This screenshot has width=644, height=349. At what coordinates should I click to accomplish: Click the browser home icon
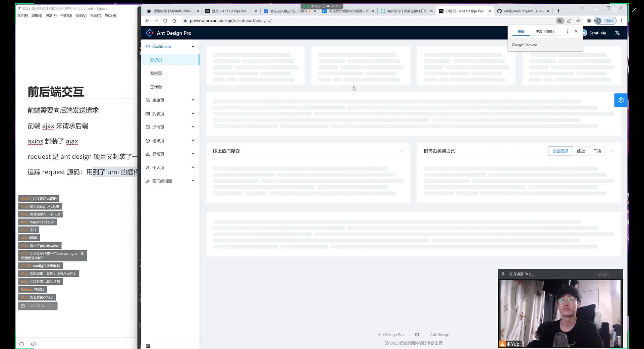click(174, 21)
